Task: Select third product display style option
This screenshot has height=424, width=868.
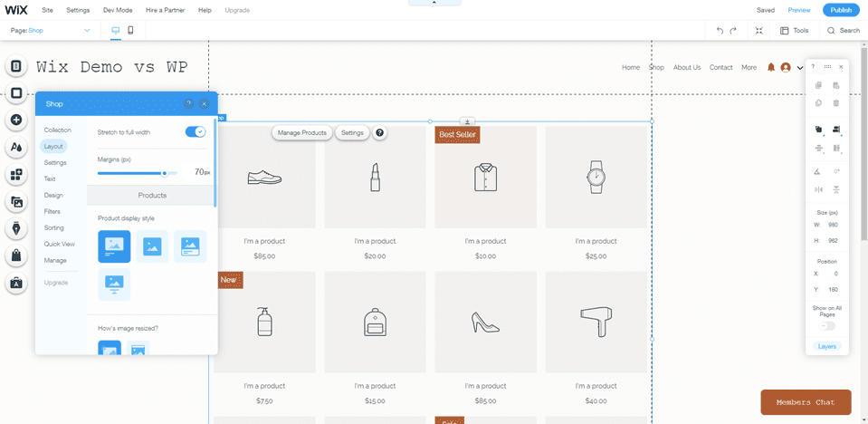Action: coord(190,246)
